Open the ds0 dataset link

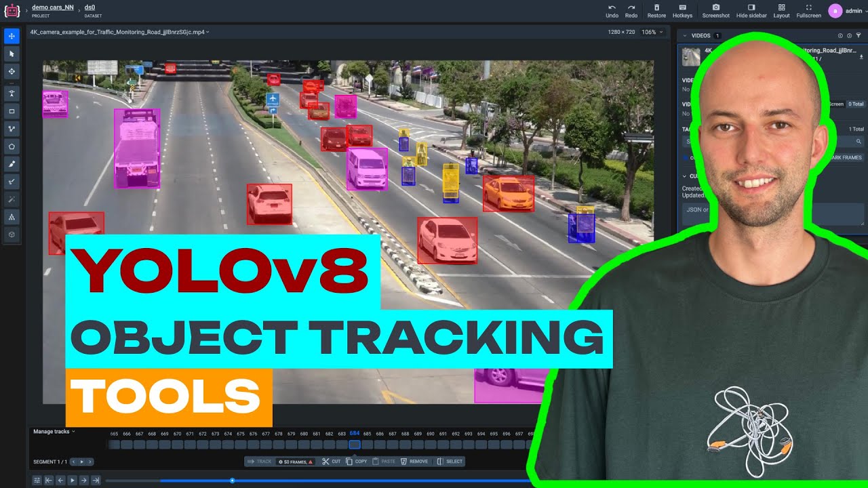(x=90, y=7)
